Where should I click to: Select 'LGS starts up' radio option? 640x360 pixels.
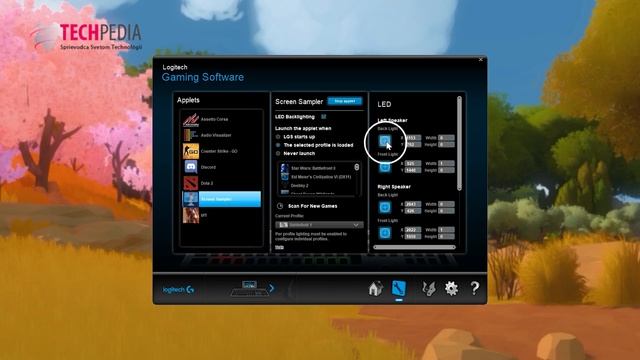click(x=278, y=137)
